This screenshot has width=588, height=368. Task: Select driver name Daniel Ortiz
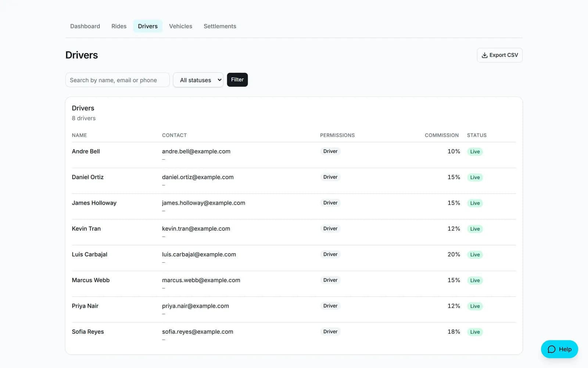click(x=87, y=177)
